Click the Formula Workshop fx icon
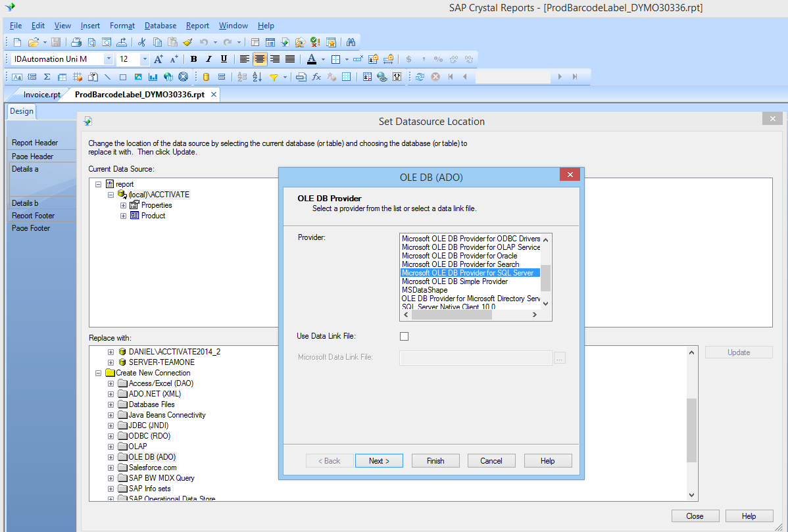Viewport: 788px width, 532px height. [x=316, y=77]
